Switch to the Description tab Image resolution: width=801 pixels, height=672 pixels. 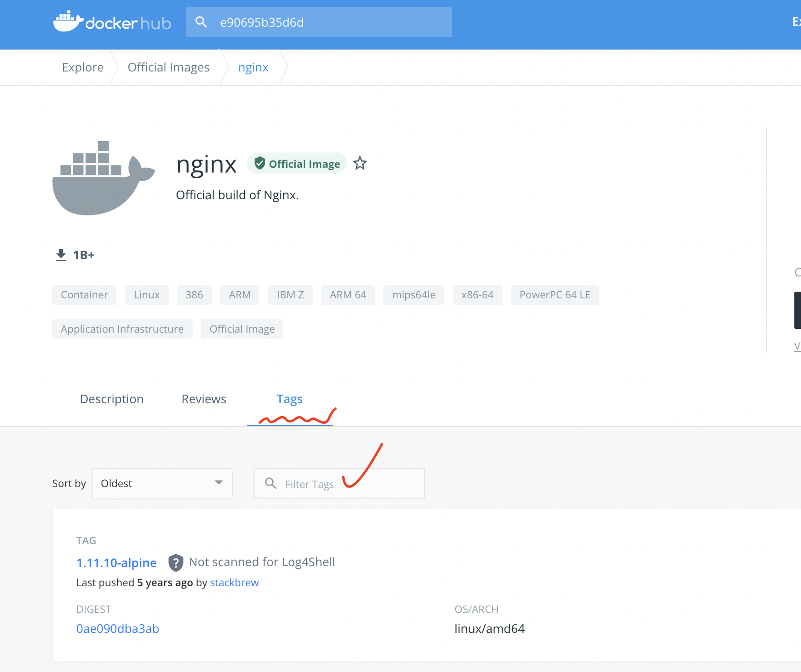pyautogui.click(x=112, y=399)
